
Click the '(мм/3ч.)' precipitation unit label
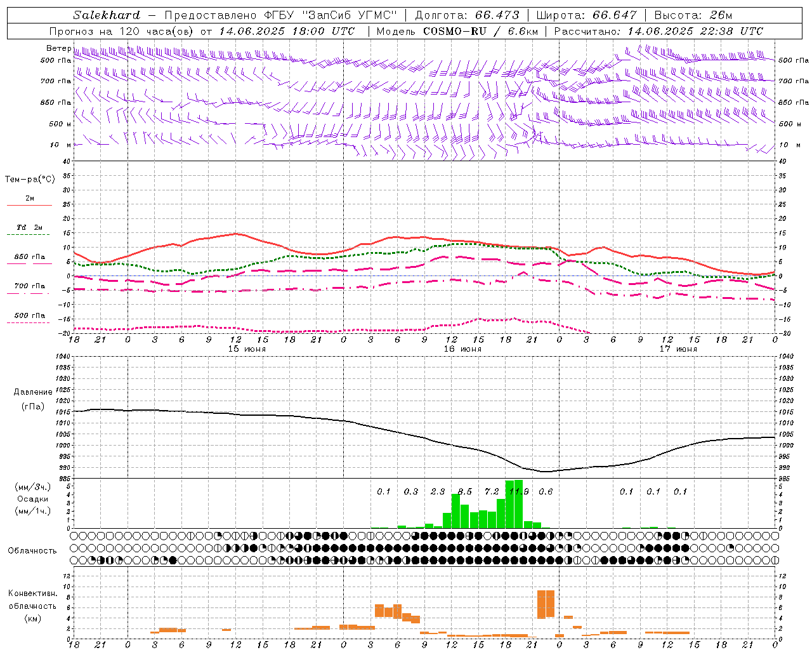tap(33, 487)
